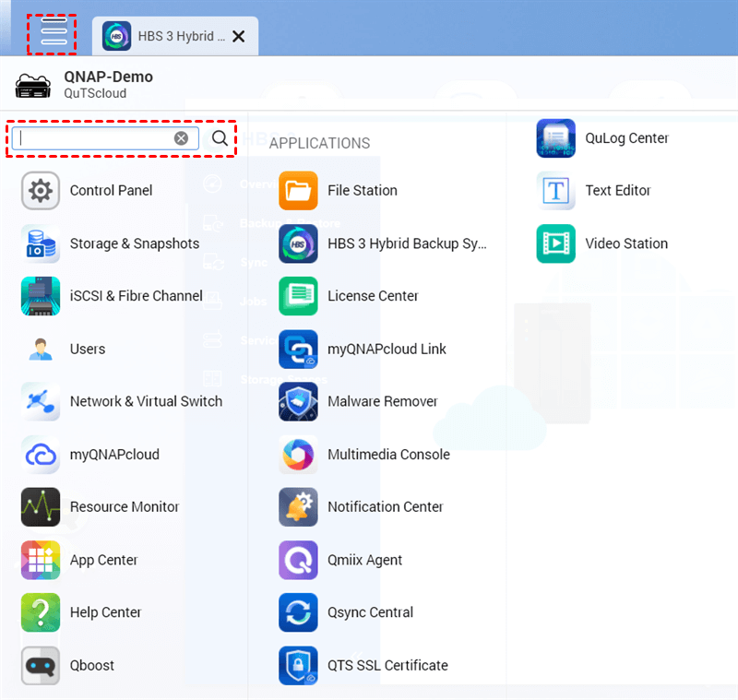738x700 pixels.
Task: Click the myQNAPcloud Link label
Action: pos(387,349)
